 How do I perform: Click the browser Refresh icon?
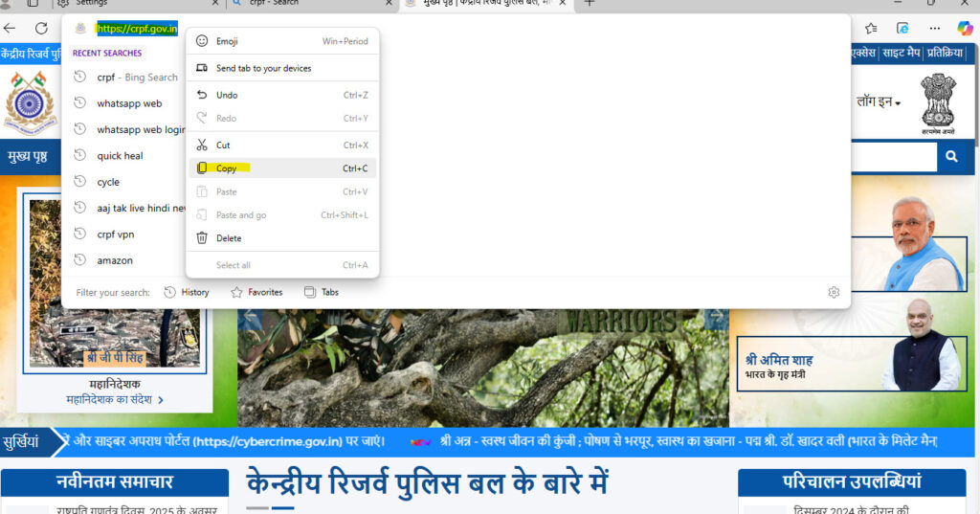[41, 28]
